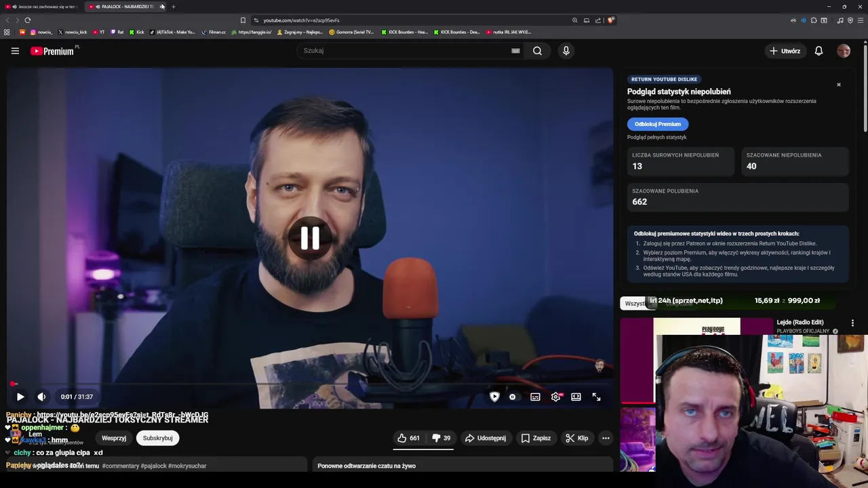The width and height of the screenshot is (868, 488).
Task: Open the Lejde (Radio Edit) recommended video
Action: click(800, 323)
